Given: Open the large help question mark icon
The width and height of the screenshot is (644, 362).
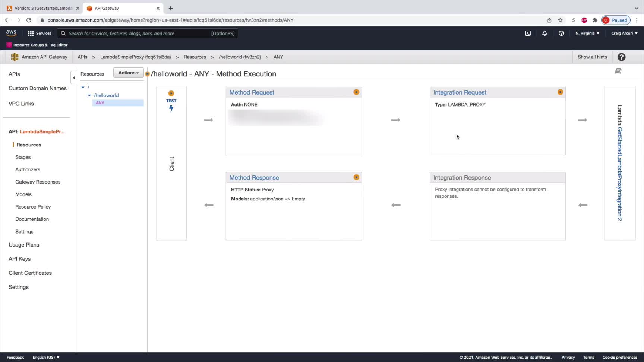Looking at the screenshot, I should click(621, 57).
